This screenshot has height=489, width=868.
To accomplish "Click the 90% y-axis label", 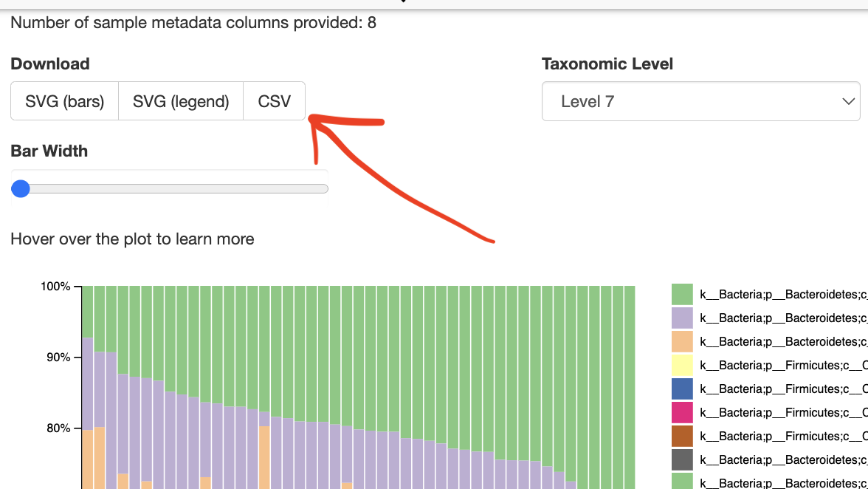I will click(x=58, y=358).
